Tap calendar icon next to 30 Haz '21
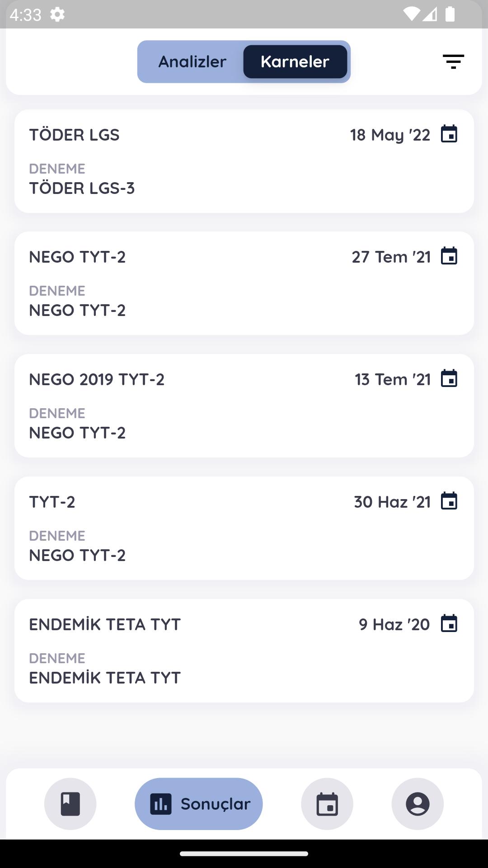488x868 pixels. (x=449, y=501)
